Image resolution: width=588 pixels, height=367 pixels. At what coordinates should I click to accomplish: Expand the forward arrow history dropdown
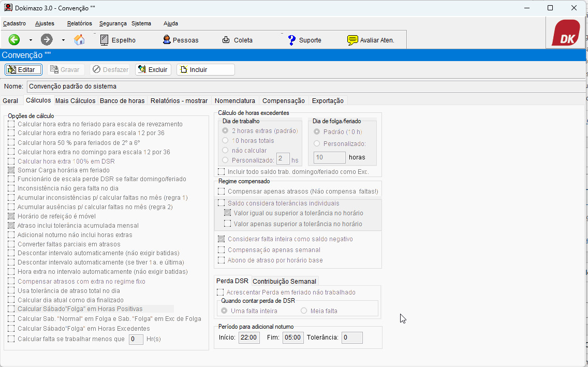(x=63, y=40)
